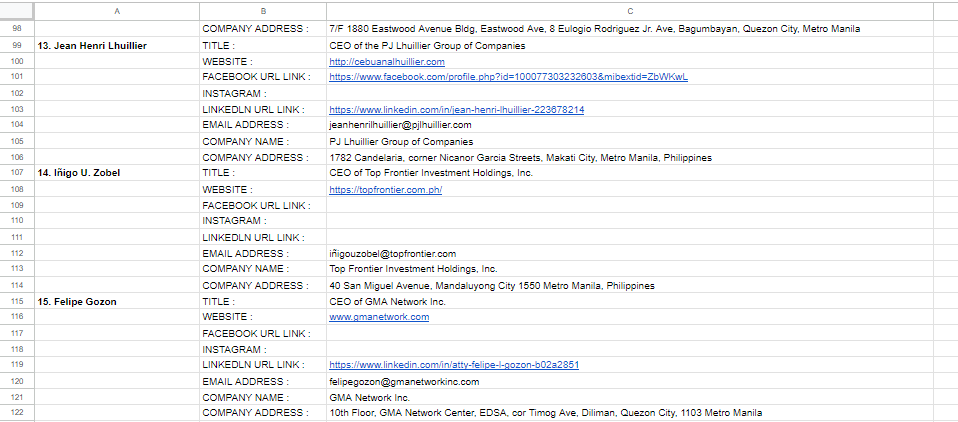
Task: Select row header 122
Action: [x=17, y=413]
